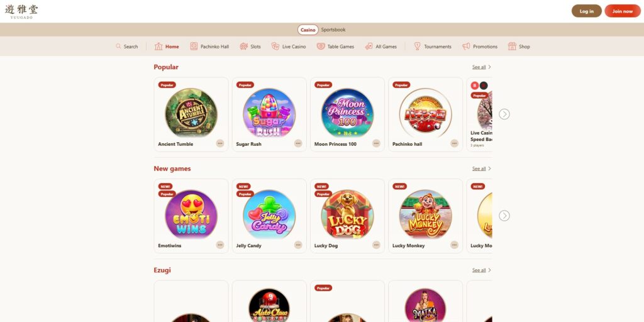Switch to the Casino toggle
Viewport: 644px width, 322px height.
308,30
